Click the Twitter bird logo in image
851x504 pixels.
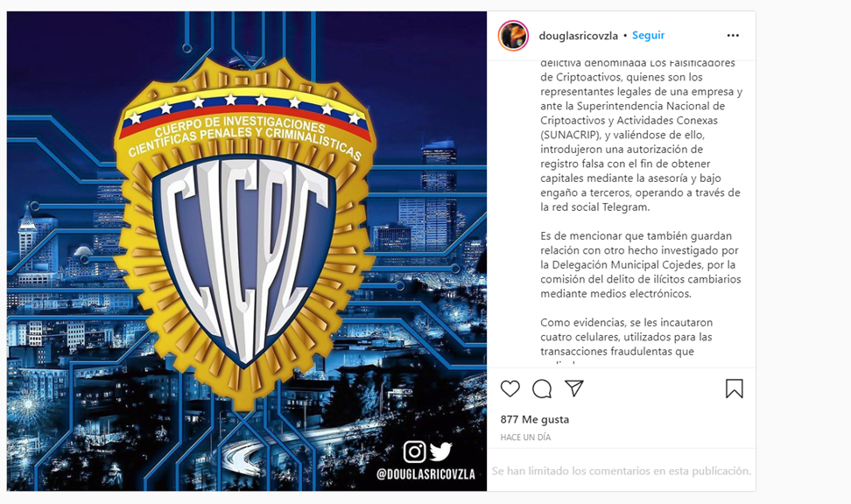click(440, 451)
